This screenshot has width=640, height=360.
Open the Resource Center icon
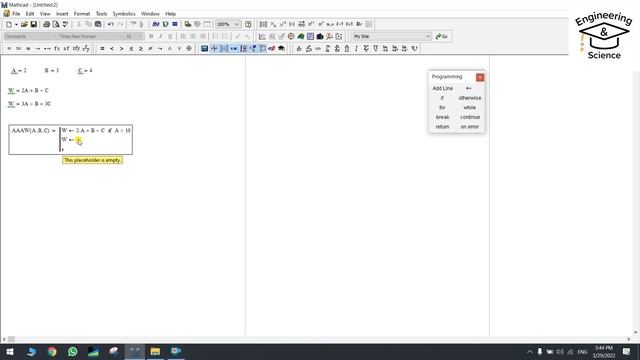point(248,24)
